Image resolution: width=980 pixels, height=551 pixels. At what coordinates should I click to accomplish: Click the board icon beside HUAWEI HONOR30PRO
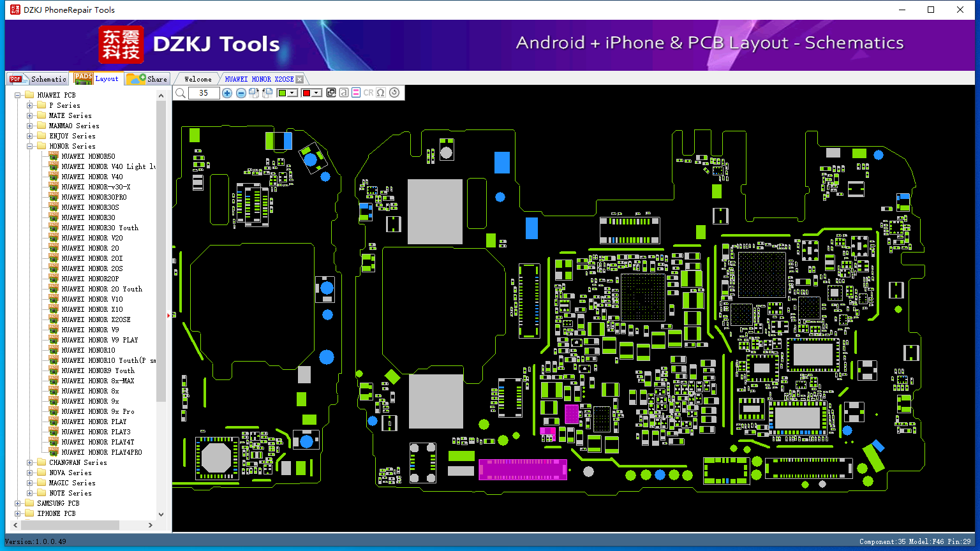54,197
